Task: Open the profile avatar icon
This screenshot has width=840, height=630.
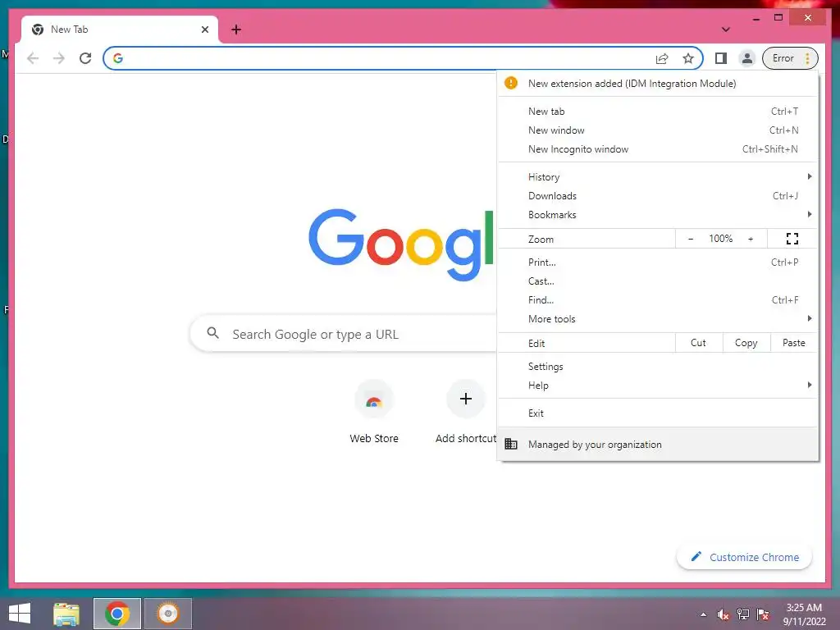Action: point(746,58)
